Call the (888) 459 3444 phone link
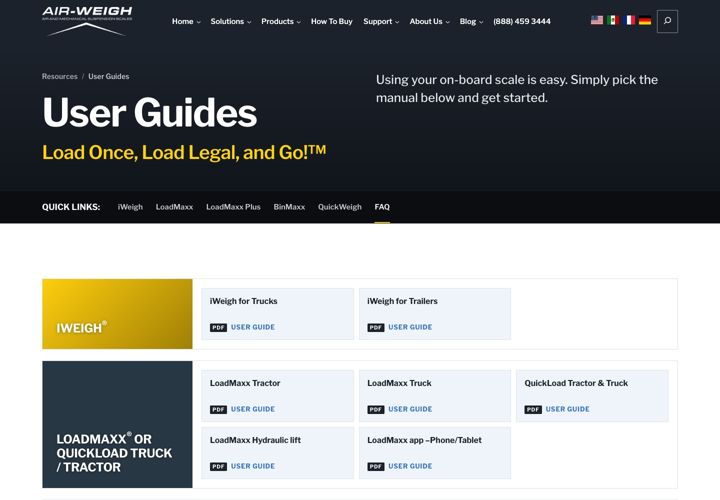Screen dimensions: 720x500 click(522, 22)
